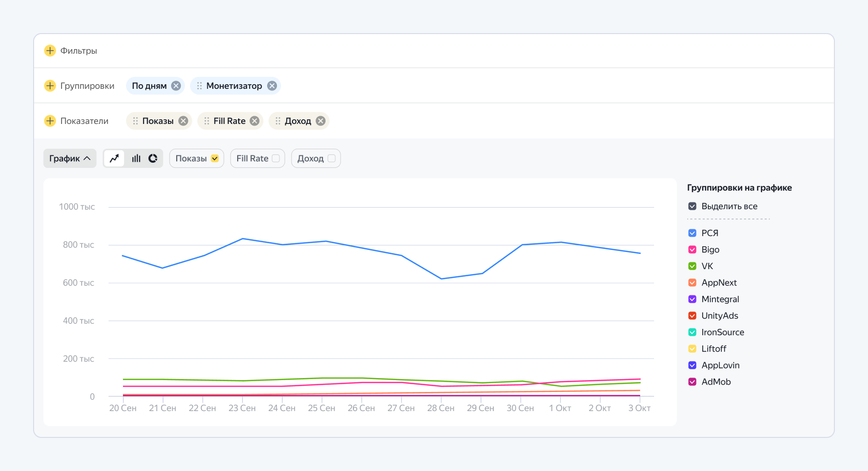Remove the Fill Rate metric chip

(x=255, y=121)
